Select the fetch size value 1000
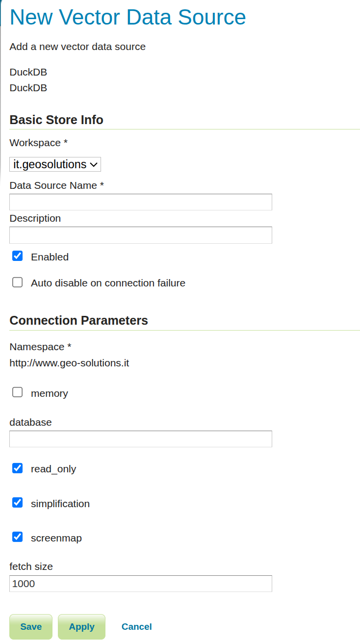This screenshot has height=644, width=360. pos(140,583)
